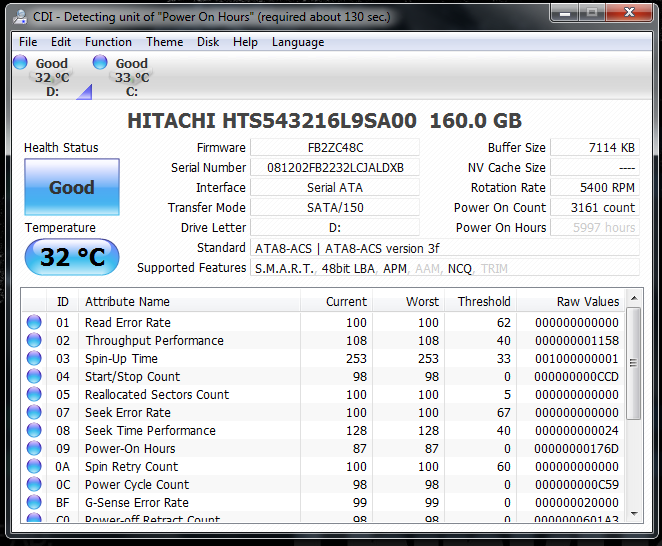
Task: Click the Rotation Rate field 5400 RPM
Action: [595, 187]
